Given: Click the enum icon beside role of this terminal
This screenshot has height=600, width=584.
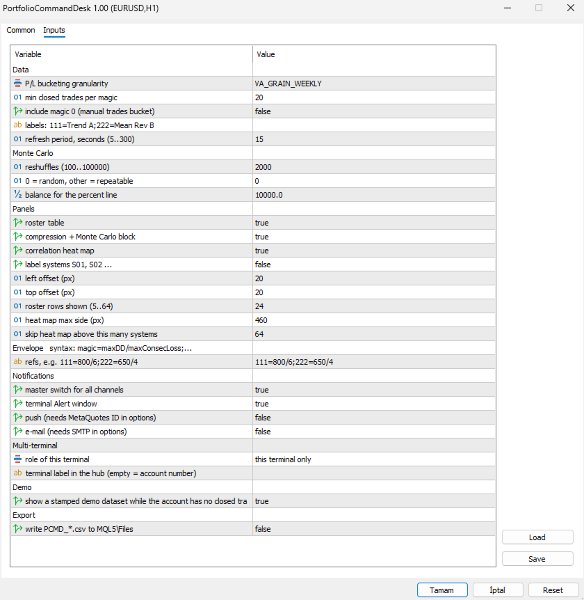Looking at the screenshot, I should (x=18, y=459).
